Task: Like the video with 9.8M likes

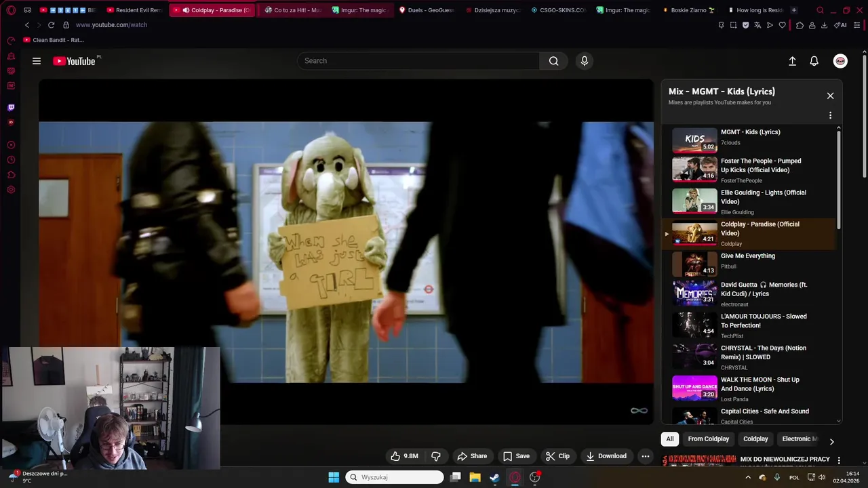Action: tap(403, 456)
